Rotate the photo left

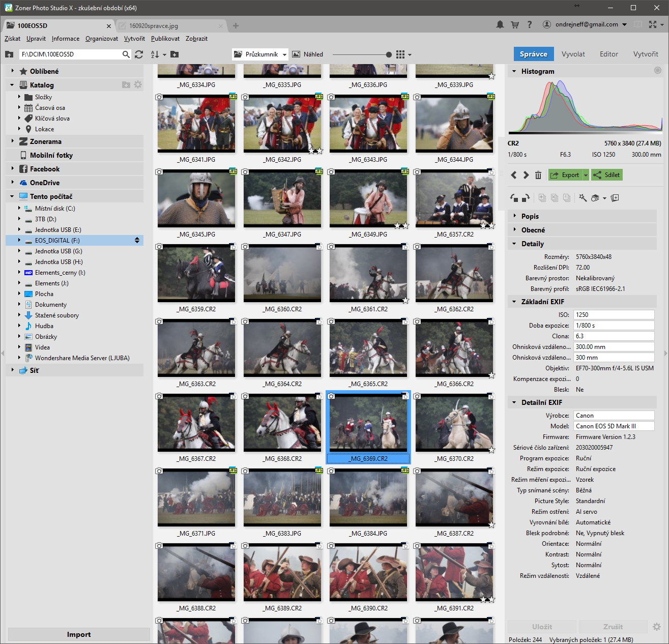click(514, 198)
